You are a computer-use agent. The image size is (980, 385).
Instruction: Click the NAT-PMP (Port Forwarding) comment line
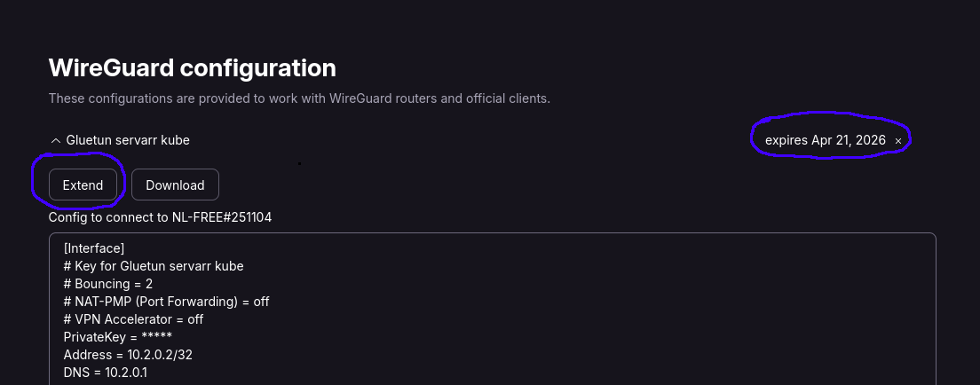coord(166,302)
